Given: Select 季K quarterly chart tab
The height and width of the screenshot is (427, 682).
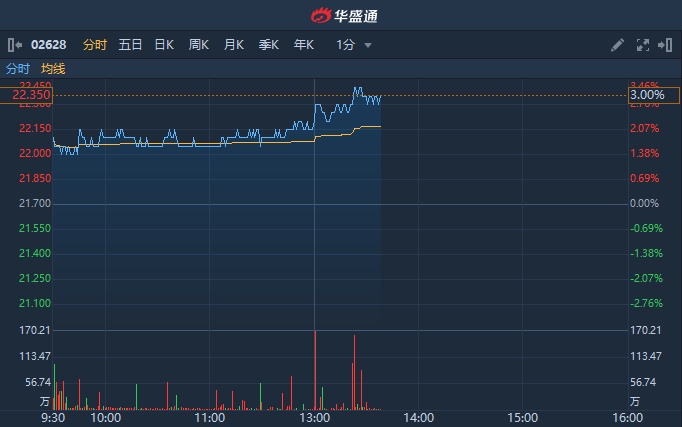Looking at the screenshot, I should pos(269,45).
